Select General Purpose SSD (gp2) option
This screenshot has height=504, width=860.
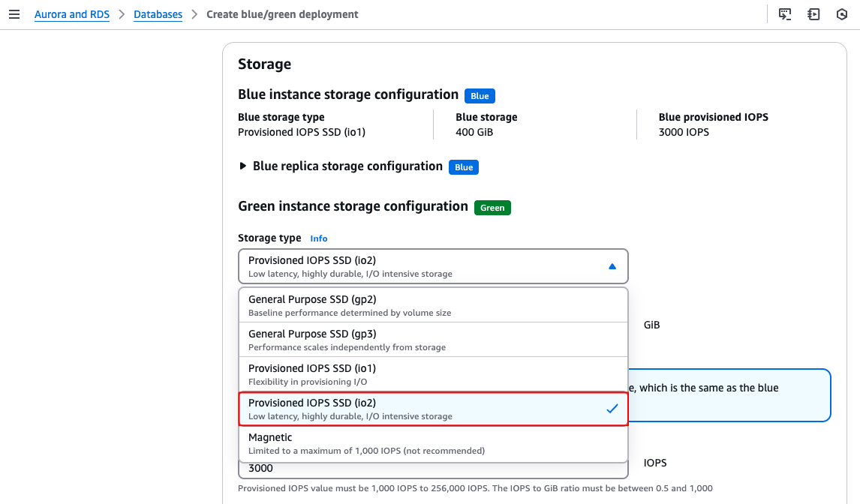pos(432,305)
